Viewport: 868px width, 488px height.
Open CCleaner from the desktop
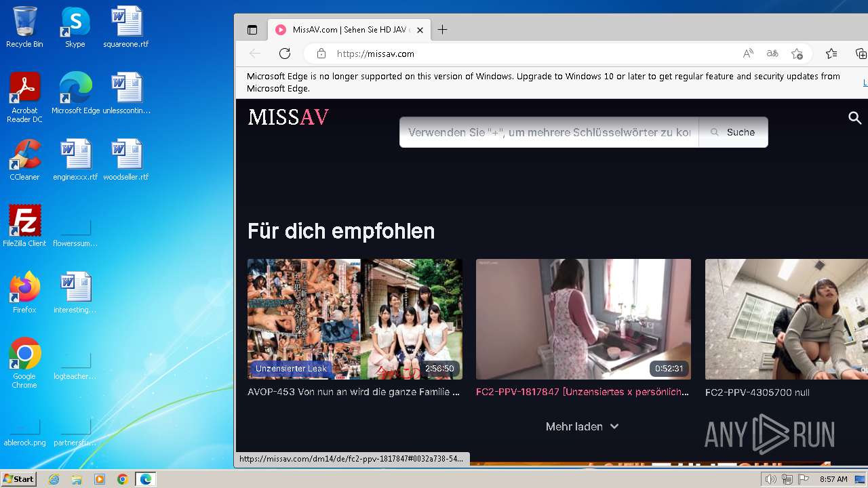[24, 159]
